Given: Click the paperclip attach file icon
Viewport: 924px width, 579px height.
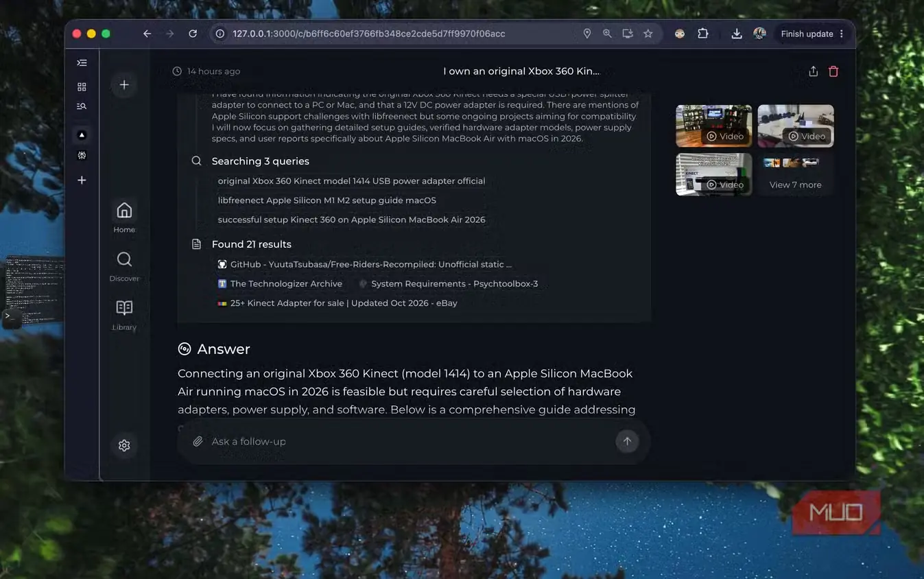Looking at the screenshot, I should pos(198,441).
